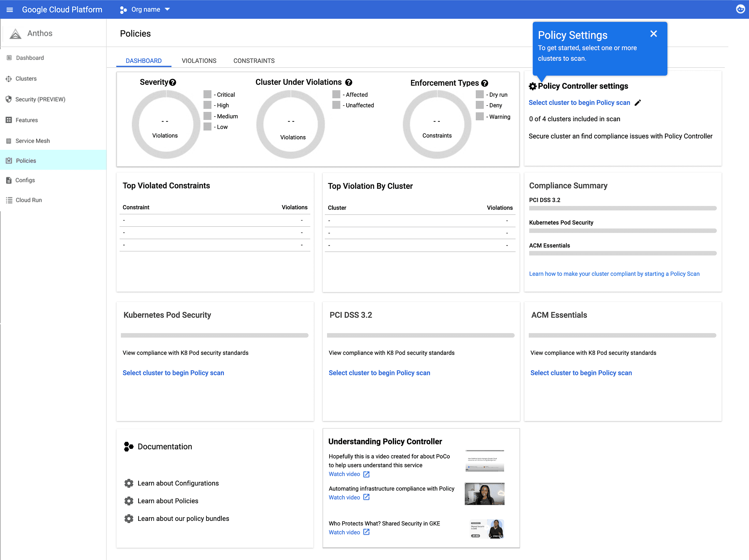749x560 pixels.
Task: Click the Kubernetes Pod Security summary bar
Action: pos(623,230)
